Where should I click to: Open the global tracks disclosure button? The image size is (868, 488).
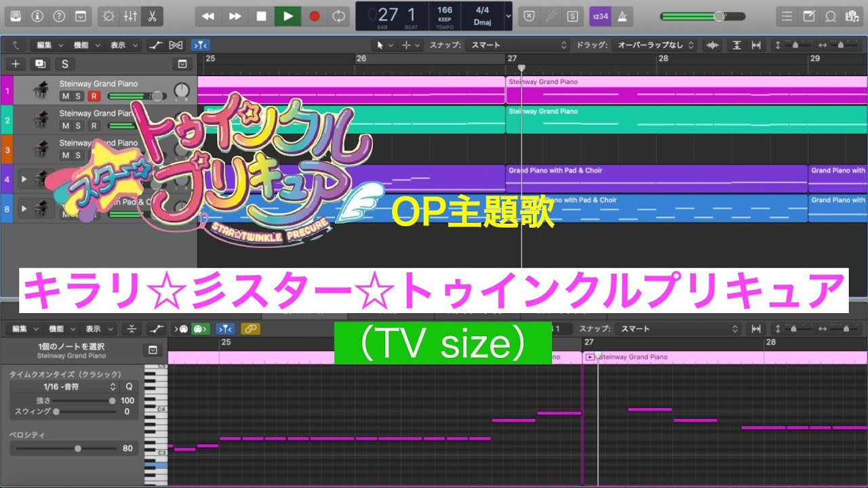(182, 64)
